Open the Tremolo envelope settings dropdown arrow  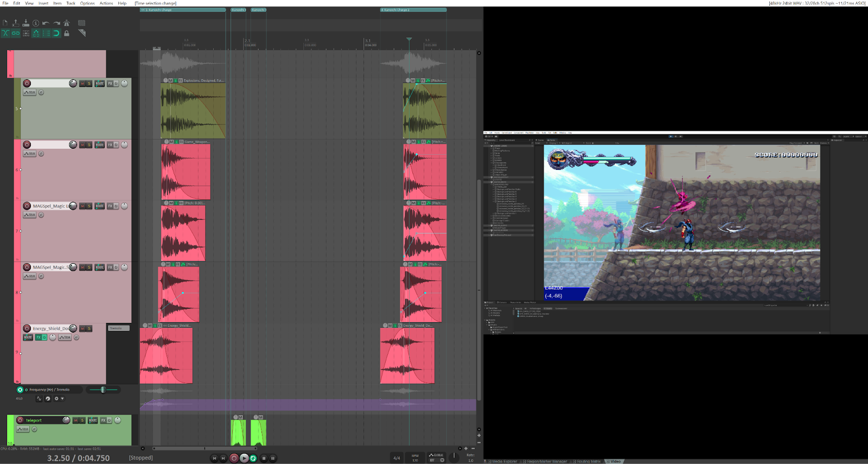(x=62, y=399)
